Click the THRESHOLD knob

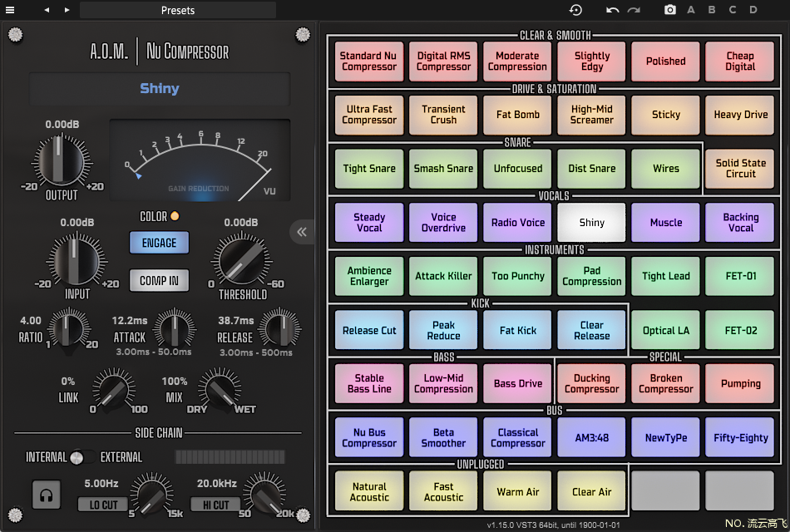tap(241, 261)
